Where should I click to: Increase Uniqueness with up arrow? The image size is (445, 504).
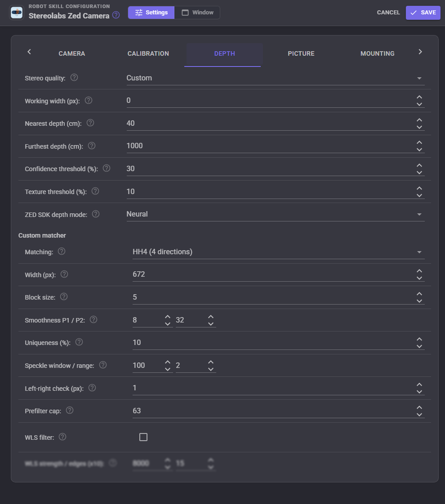pyautogui.click(x=419, y=339)
